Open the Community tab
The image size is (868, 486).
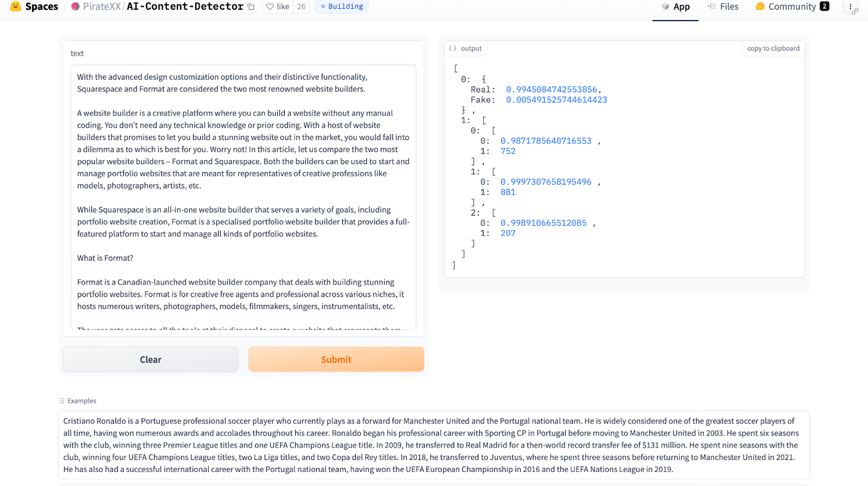pos(792,7)
